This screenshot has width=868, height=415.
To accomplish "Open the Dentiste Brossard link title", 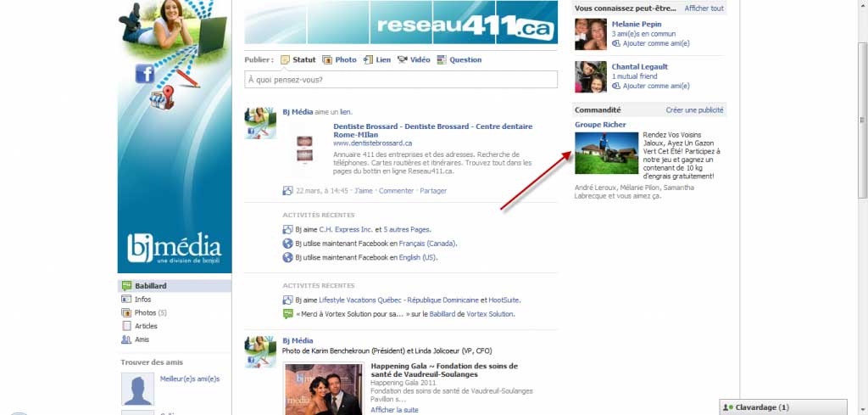I will tap(433, 130).
